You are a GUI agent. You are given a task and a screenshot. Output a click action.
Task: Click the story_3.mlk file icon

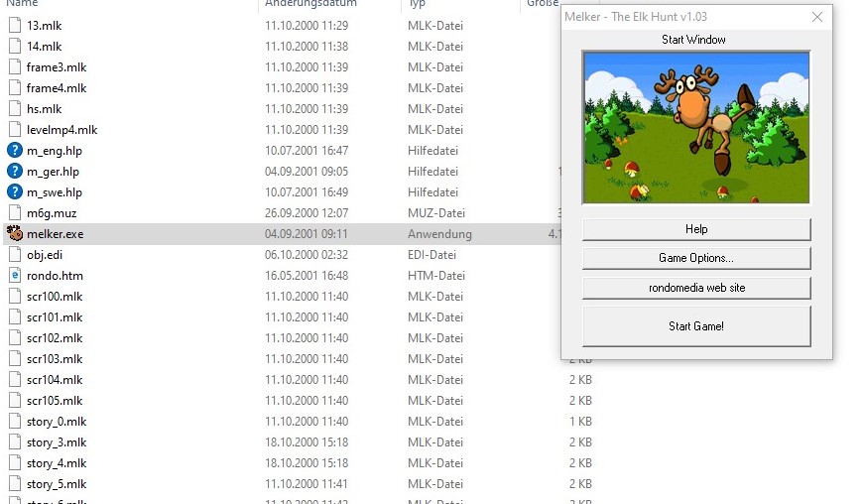pos(15,442)
